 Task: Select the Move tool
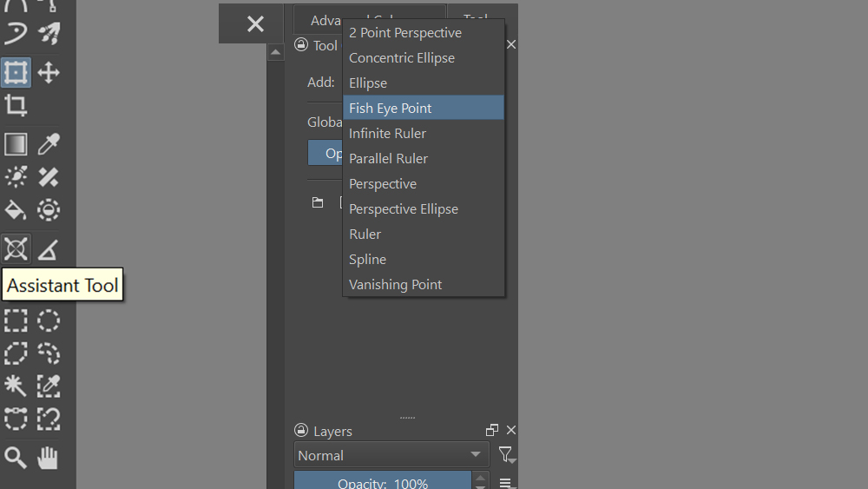[49, 72]
